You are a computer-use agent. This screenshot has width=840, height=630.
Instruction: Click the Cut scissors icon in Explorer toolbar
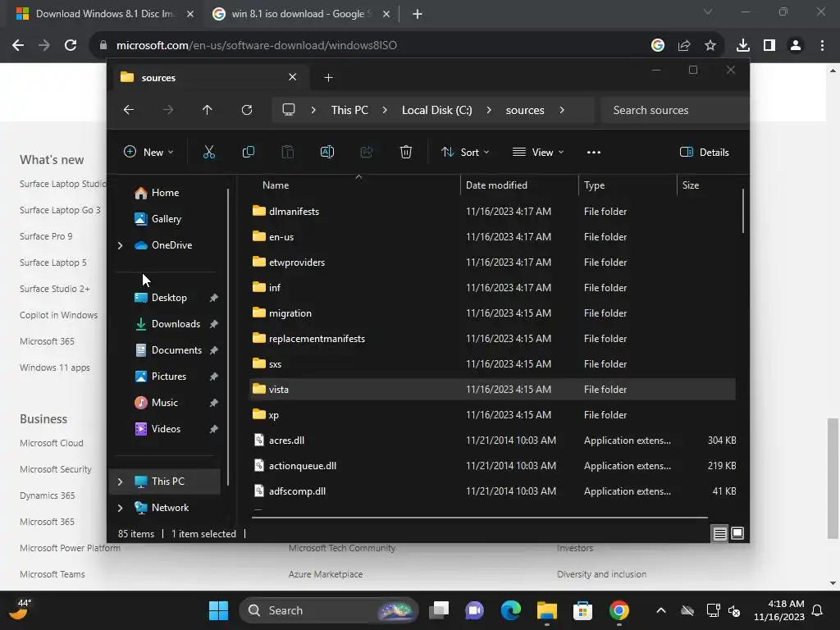(x=209, y=152)
